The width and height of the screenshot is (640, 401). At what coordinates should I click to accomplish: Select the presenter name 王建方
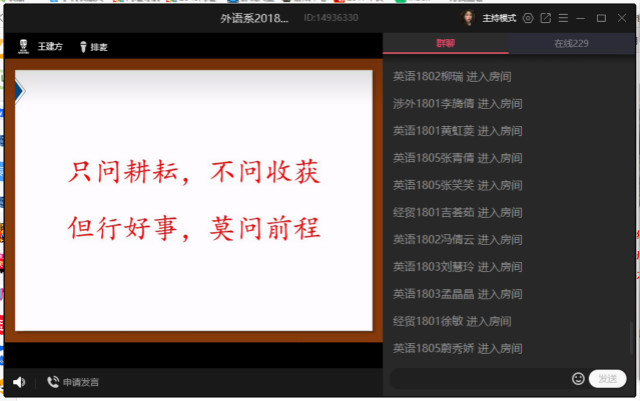(50, 47)
